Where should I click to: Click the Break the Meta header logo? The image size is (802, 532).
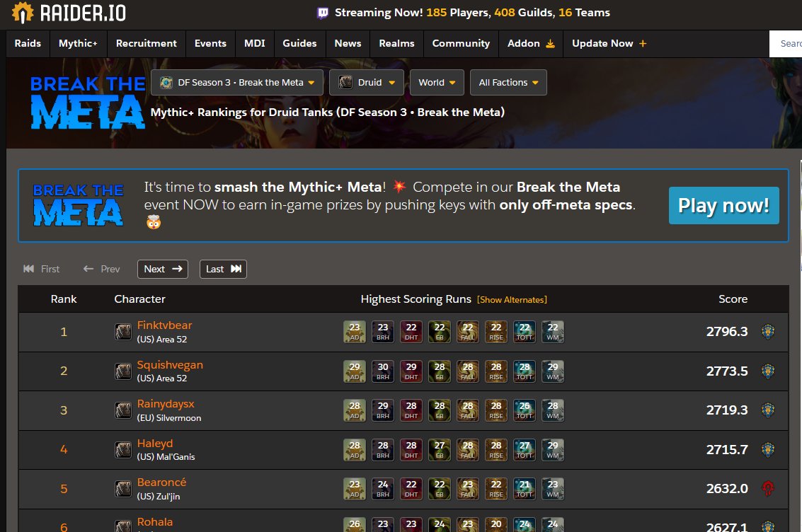pos(88,102)
